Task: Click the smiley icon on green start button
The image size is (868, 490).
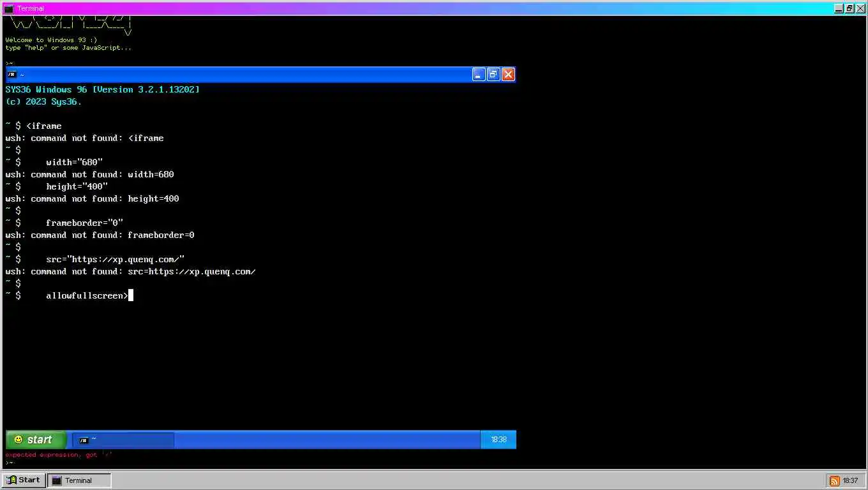Action: point(19,440)
